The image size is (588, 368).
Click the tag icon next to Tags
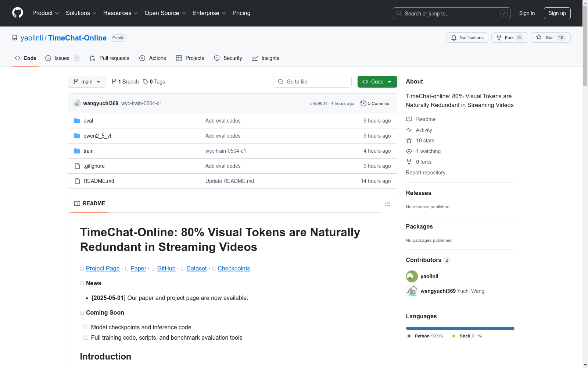(146, 82)
